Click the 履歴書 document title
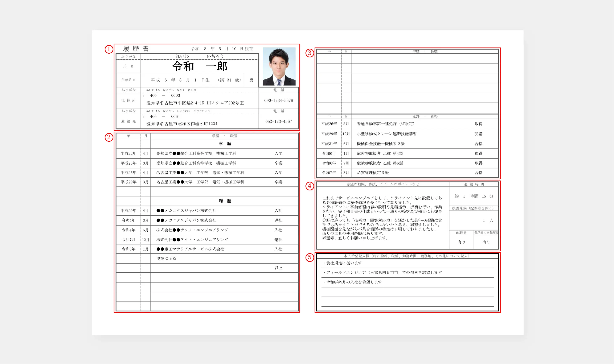 click(136, 49)
